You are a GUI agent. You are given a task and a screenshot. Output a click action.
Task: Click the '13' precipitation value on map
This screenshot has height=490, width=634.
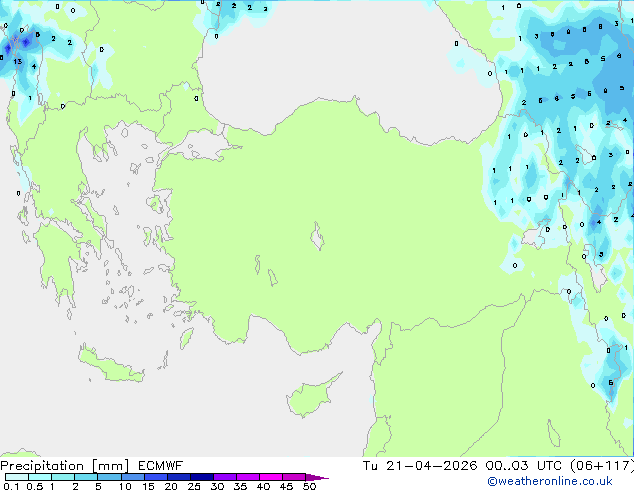pyautogui.click(x=18, y=61)
